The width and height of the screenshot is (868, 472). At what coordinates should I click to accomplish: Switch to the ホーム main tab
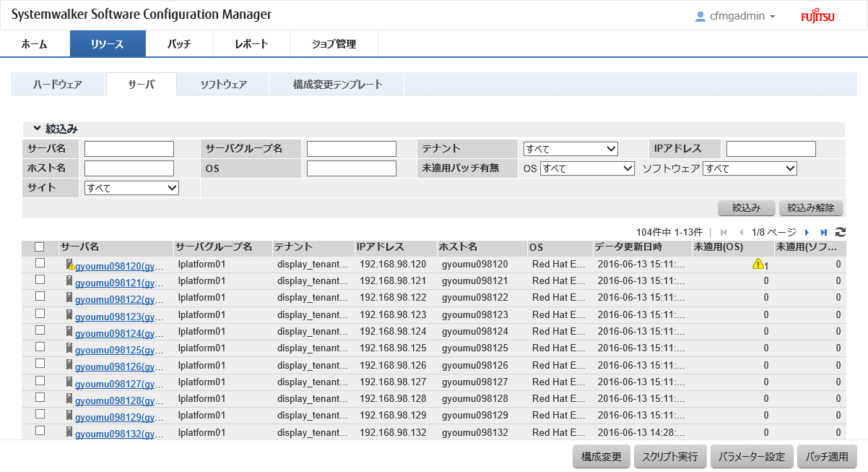tap(35, 44)
